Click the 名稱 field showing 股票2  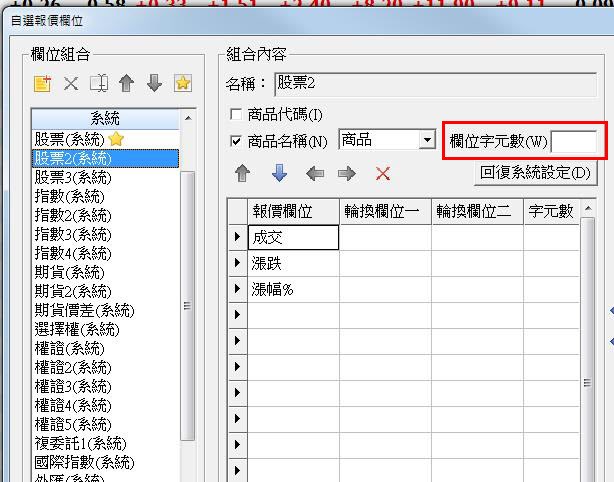pyautogui.click(x=435, y=84)
